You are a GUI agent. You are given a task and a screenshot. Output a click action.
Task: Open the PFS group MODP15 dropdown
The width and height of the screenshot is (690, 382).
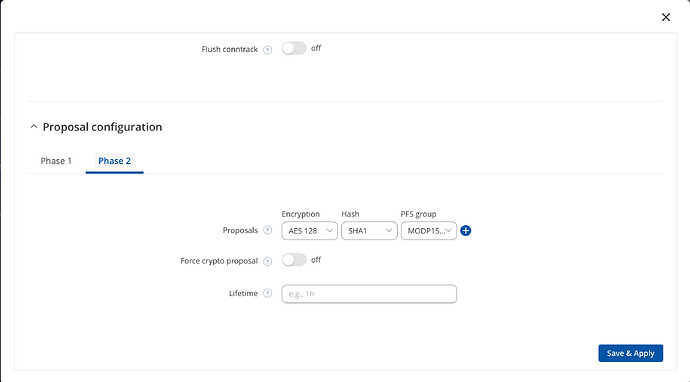click(429, 231)
